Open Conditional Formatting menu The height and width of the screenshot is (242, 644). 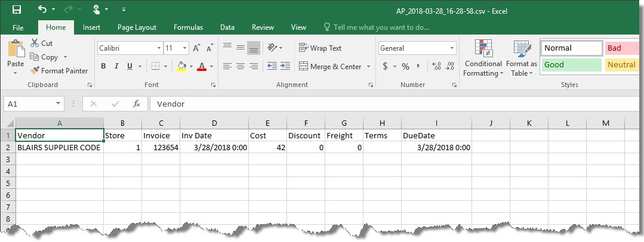[483, 58]
